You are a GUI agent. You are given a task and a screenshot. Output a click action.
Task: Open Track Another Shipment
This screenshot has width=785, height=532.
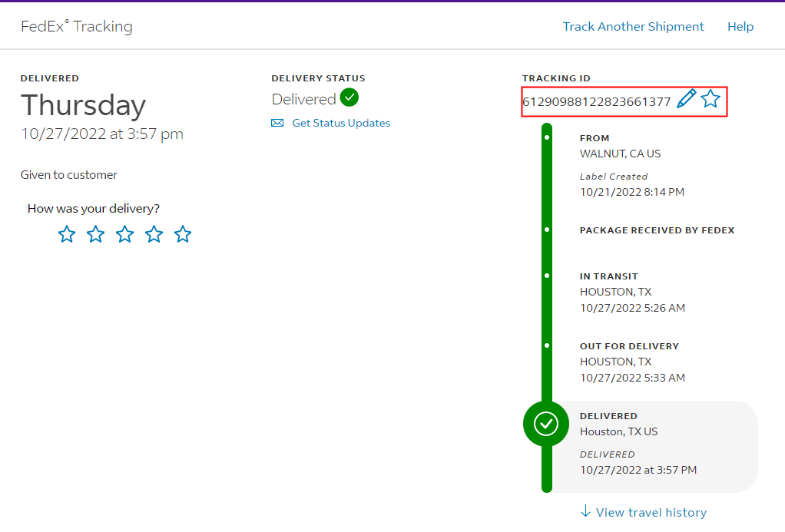pyautogui.click(x=633, y=27)
